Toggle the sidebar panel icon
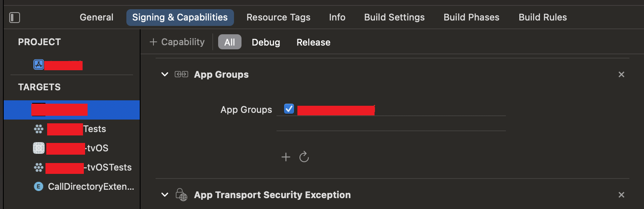The image size is (644, 209). [x=15, y=18]
